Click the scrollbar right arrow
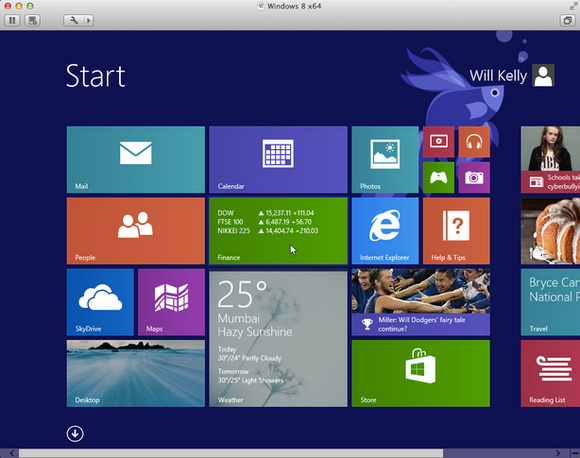 pyautogui.click(x=558, y=454)
